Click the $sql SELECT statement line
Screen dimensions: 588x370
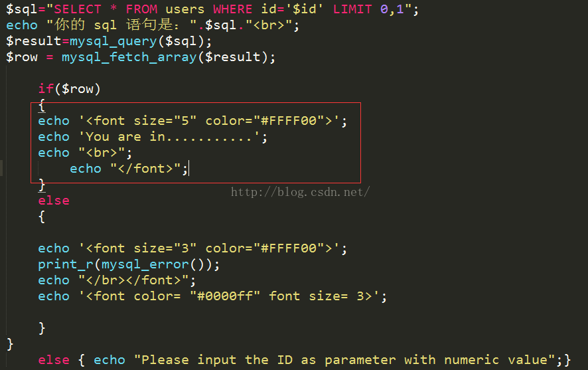tap(212, 9)
